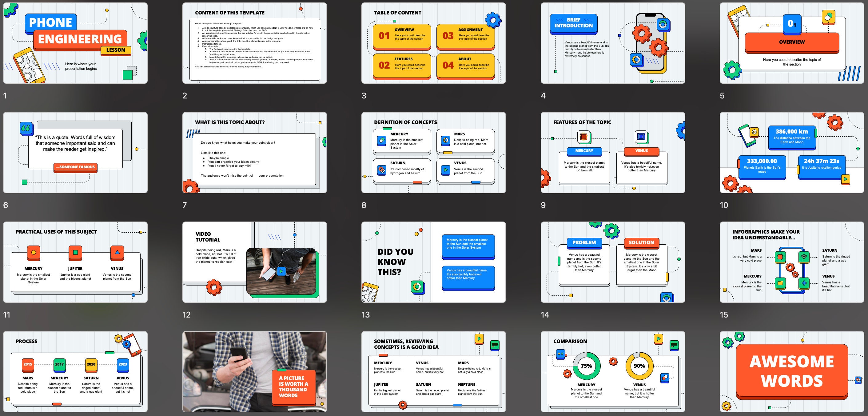868x416 pixels.
Task: Click the SOMEONE FAMOUS attribution label
Action: point(75,167)
